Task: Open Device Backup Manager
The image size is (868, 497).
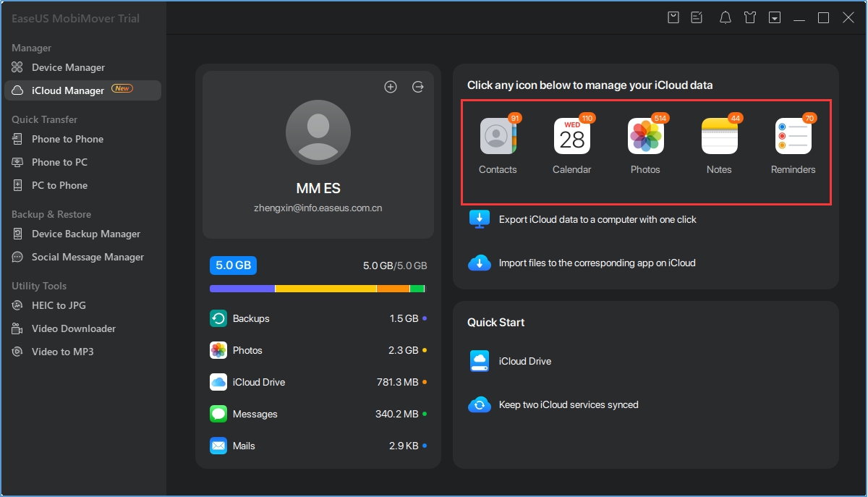Action: 85,234
